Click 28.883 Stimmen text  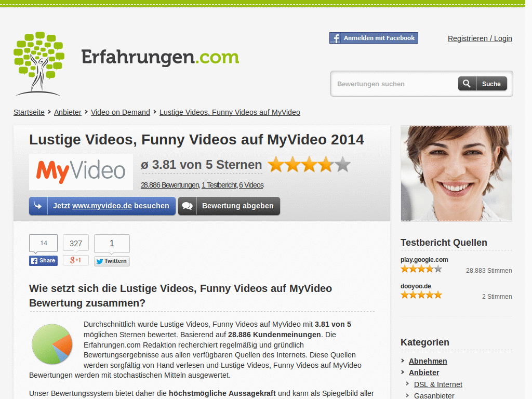[x=488, y=270]
